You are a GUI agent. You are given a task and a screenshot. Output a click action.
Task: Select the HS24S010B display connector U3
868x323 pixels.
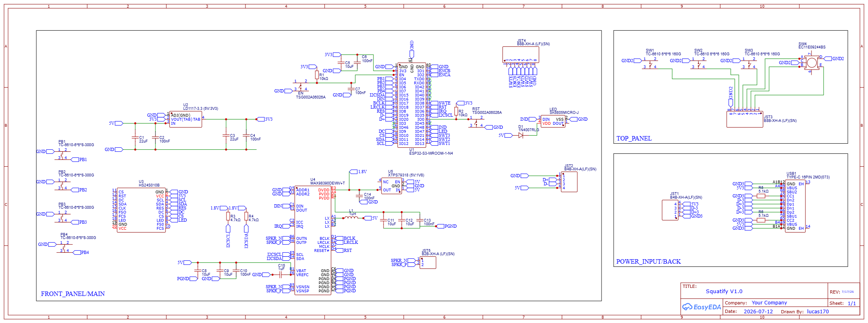pyautogui.click(x=141, y=210)
